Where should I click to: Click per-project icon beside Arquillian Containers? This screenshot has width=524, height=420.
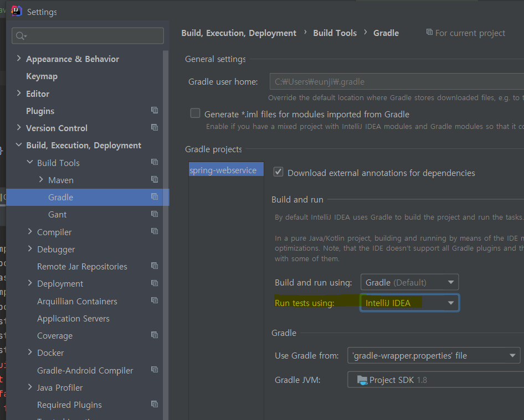click(155, 300)
